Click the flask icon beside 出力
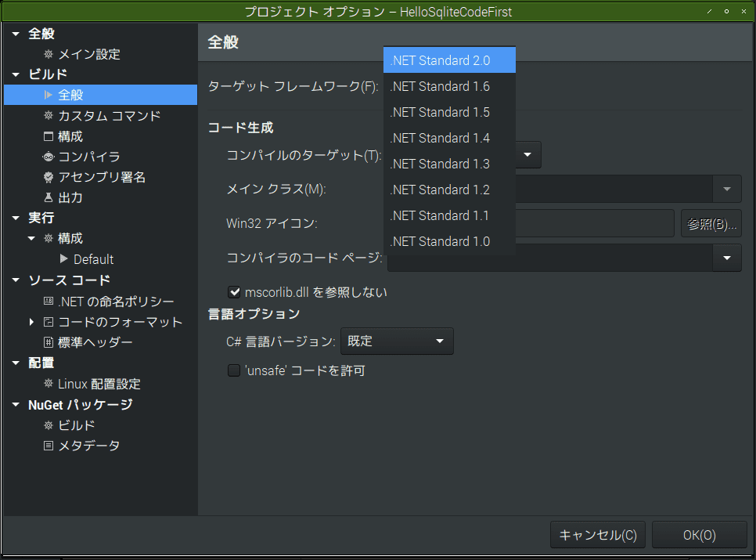Screen dimensions: 756x560 pyautogui.click(x=49, y=197)
